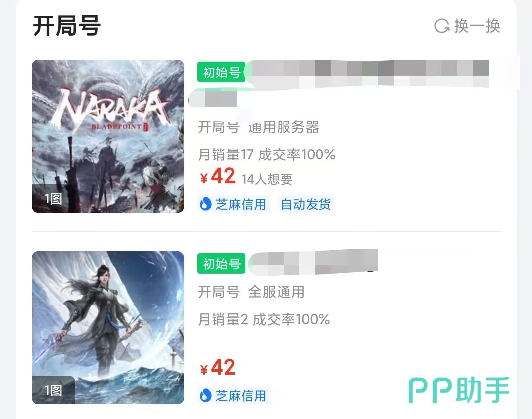Tap the 1图 badge on swordswoman image

53,390
